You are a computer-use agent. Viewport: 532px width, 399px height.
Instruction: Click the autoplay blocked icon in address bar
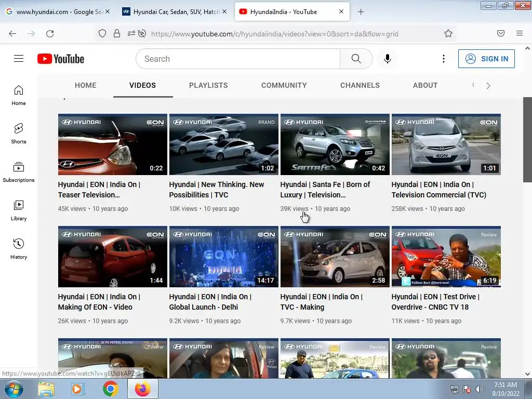coord(142,33)
